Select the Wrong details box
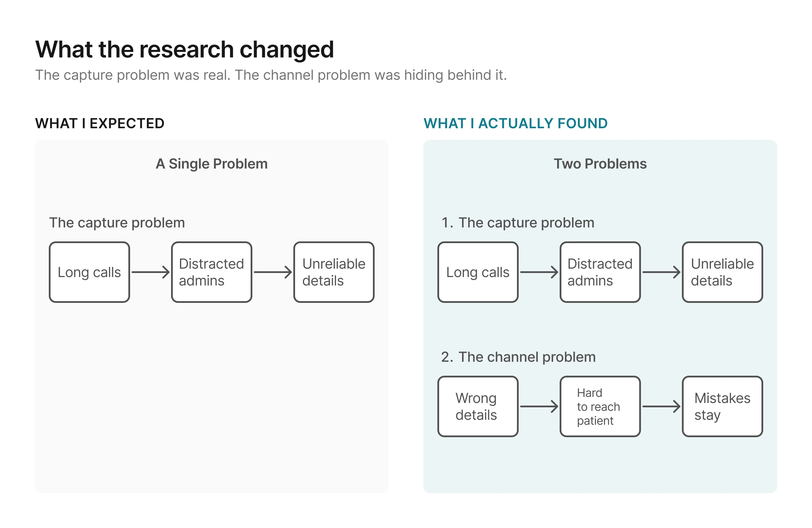Screen dimensions: 812x528 478,406
